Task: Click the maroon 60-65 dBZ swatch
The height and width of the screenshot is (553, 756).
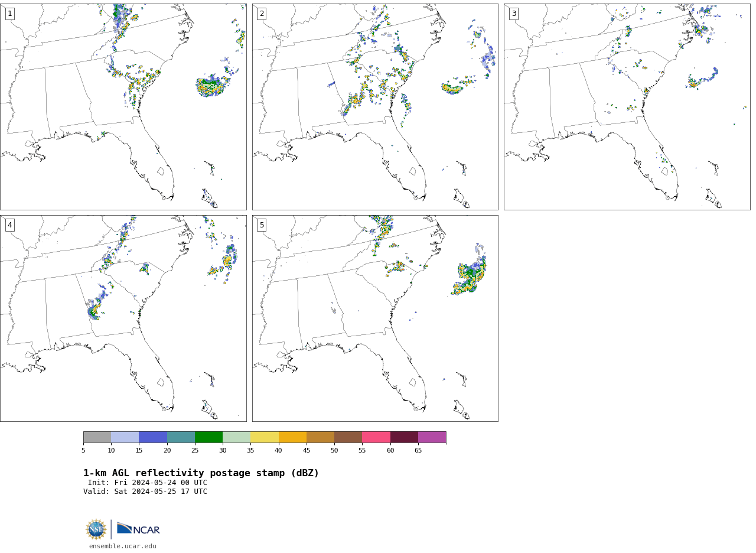Action: 404,437
